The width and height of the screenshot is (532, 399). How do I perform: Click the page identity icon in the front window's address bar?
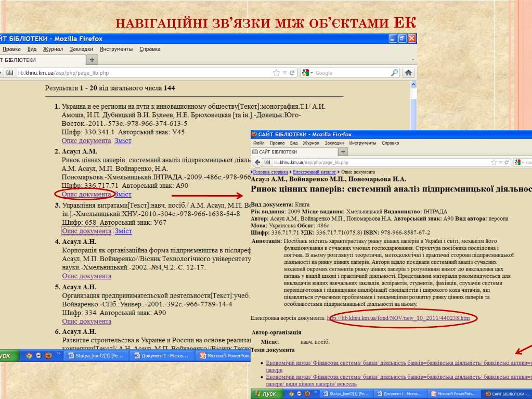click(267, 162)
